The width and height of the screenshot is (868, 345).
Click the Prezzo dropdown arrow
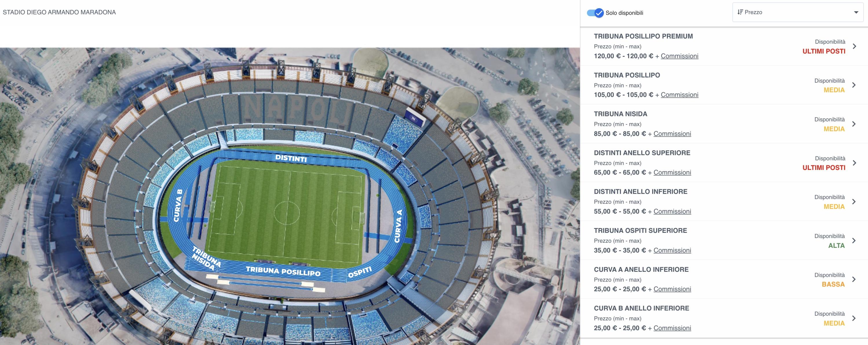coord(856,12)
